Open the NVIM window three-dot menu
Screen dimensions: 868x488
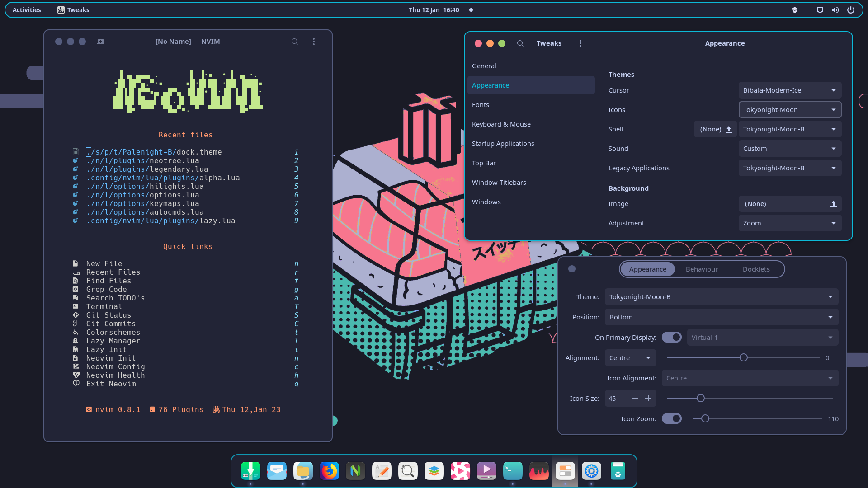click(314, 42)
